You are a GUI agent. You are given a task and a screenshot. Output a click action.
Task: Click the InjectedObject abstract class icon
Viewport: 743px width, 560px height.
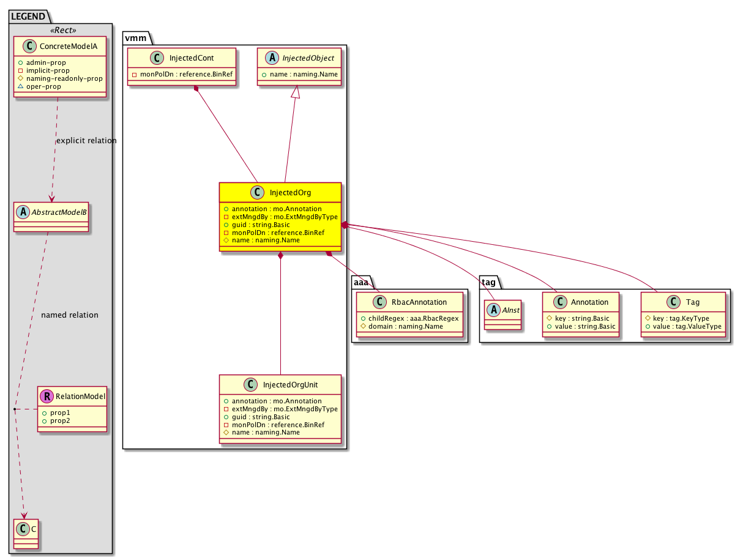tap(271, 58)
